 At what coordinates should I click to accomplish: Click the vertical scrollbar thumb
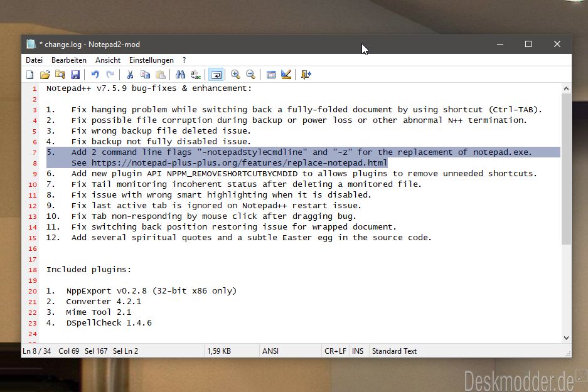click(566, 169)
